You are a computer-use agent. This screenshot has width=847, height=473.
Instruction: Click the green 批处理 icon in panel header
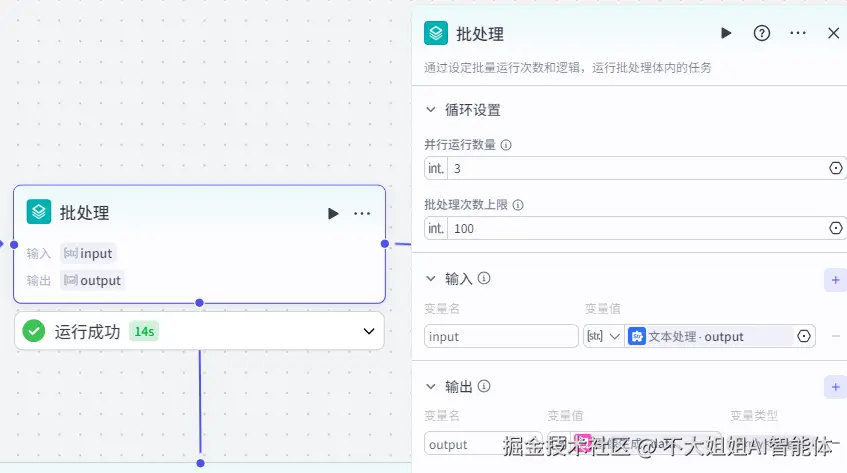436,33
